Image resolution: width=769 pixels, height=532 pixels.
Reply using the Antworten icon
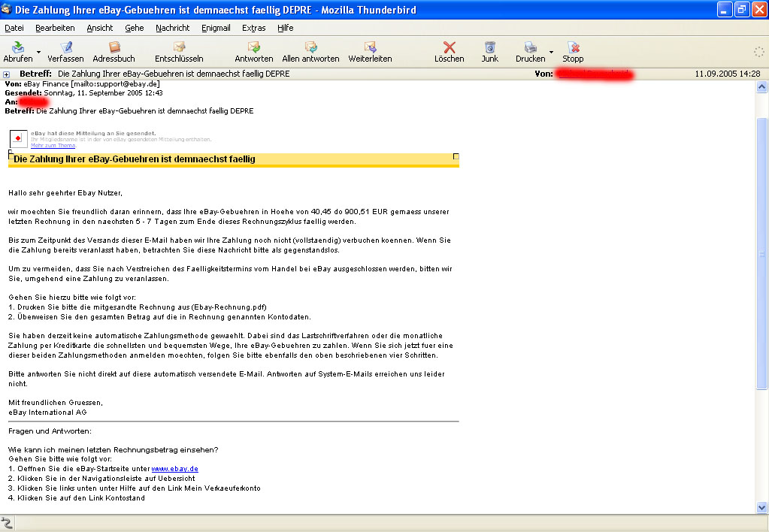click(253, 47)
